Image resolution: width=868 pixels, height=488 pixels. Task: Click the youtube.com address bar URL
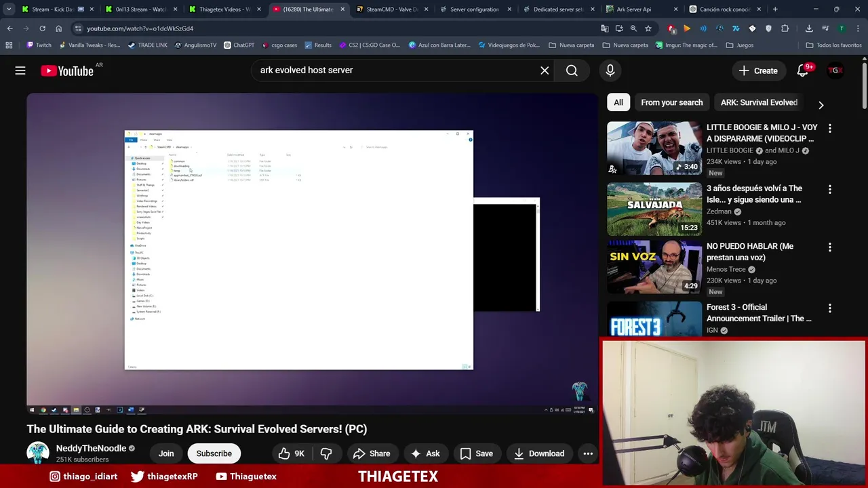pyautogui.click(x=140, y=28)
